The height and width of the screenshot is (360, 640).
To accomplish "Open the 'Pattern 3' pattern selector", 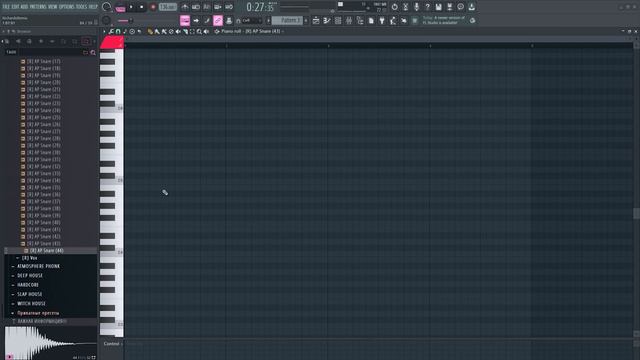I will point(287,20).
